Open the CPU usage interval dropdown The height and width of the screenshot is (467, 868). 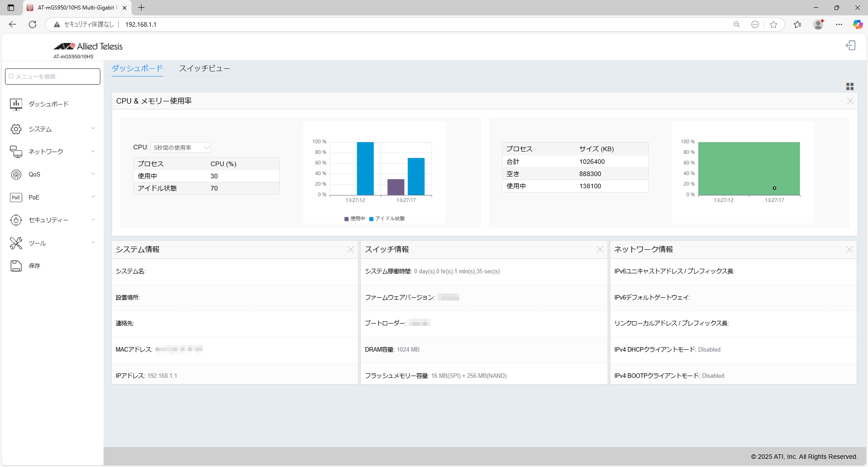(181, 148)
